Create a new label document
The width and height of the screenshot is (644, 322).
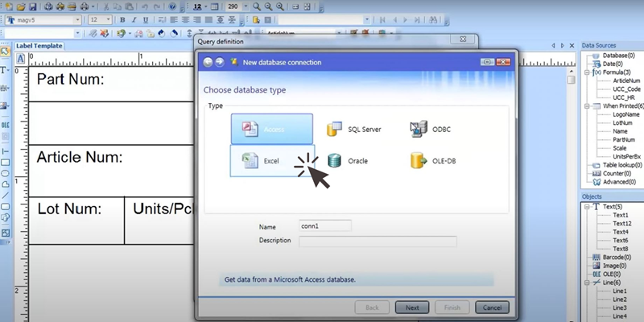[9, 6]
